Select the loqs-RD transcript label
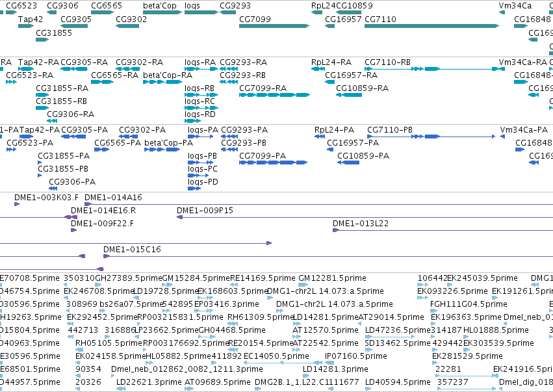Screen dimensions: 553x392 (x=200, y=114)
